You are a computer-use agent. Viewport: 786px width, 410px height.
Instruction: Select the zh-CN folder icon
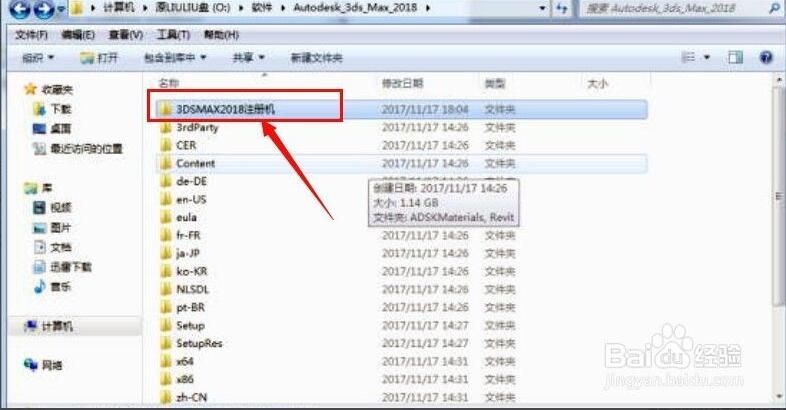166,397
